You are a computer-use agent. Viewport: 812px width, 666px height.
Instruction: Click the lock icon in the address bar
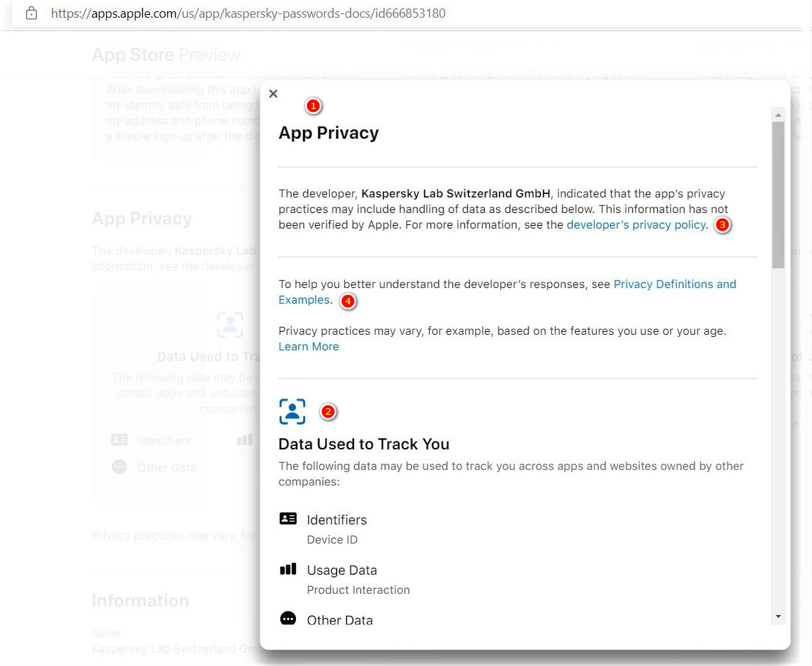(32, 13)
